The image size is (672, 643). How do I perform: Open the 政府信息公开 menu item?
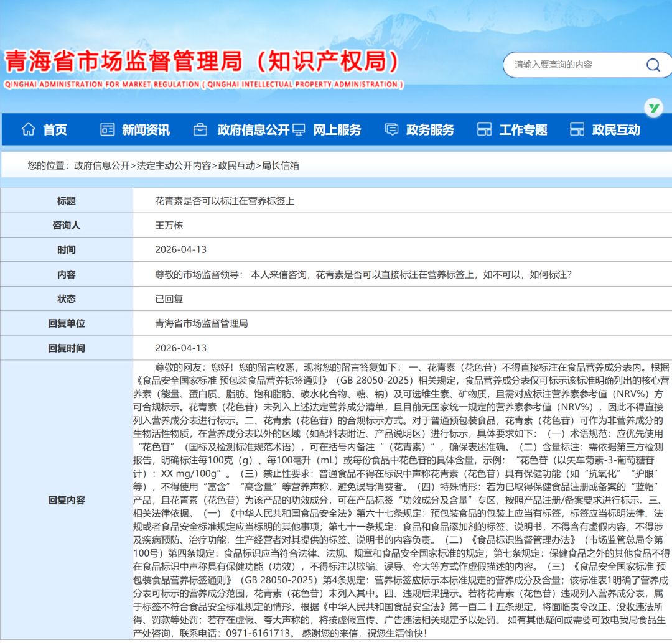coord(253,130)
